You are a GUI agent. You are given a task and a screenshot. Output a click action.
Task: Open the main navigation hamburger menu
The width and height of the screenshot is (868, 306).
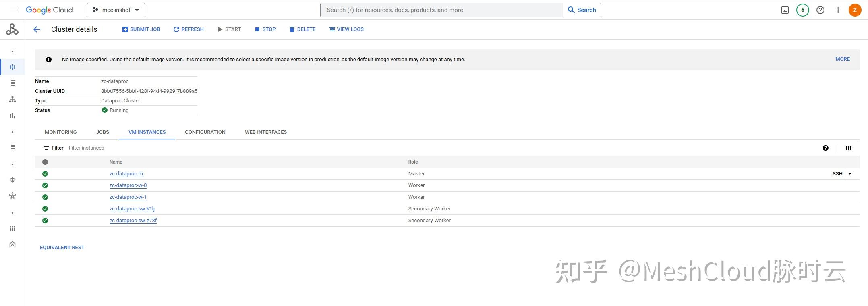pos(13,10)
